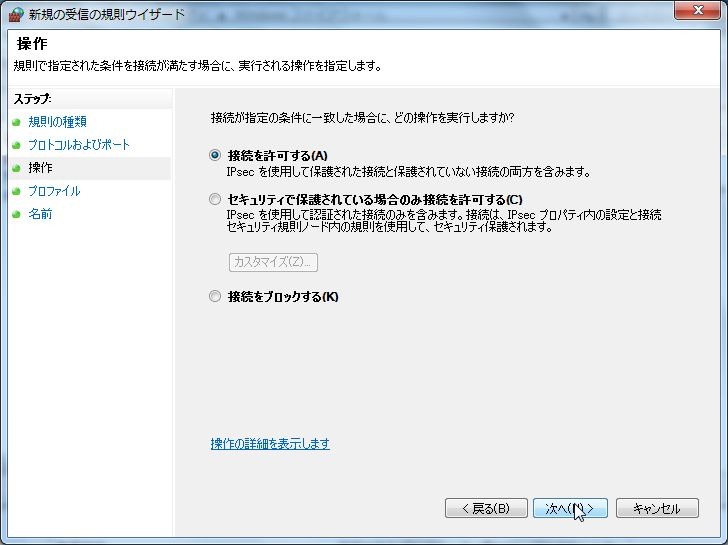Click green bullet beside 規則の種類
Viewport: 728px width, 545px height.
point(16,122)
